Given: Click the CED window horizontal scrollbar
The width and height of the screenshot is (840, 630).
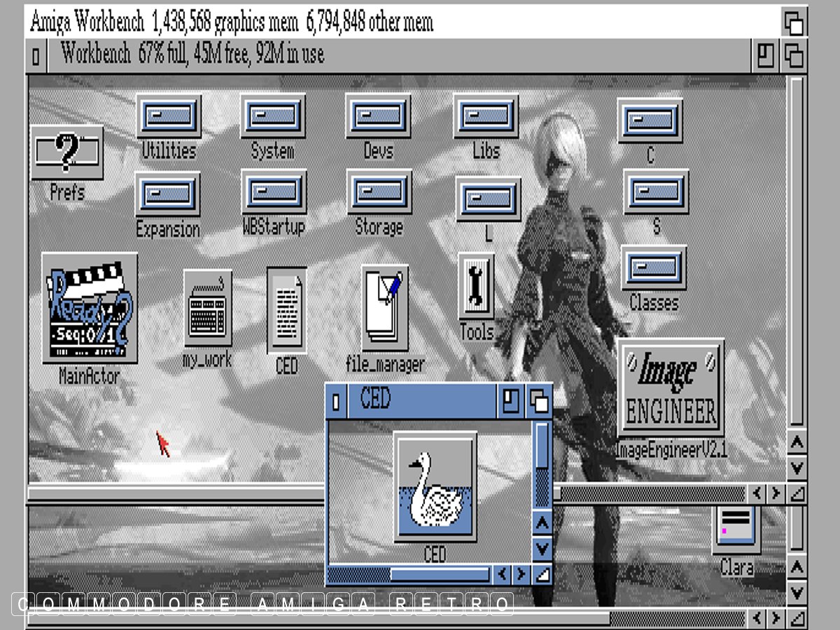Looking at the screenshot, I should click(x=409, y=575).
